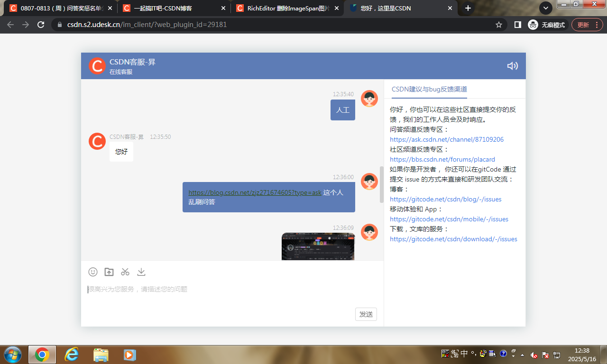Select the 您好，这里是CSDN tab

pos(401,8)
